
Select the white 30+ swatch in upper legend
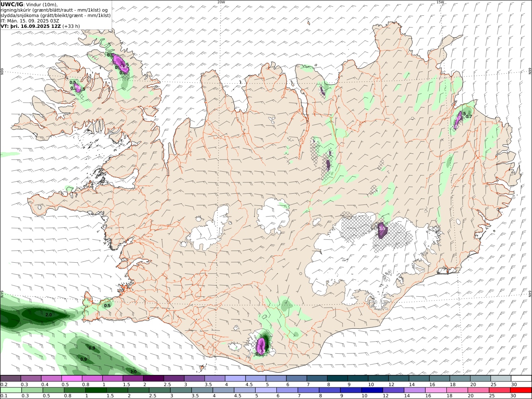point(520,379)
